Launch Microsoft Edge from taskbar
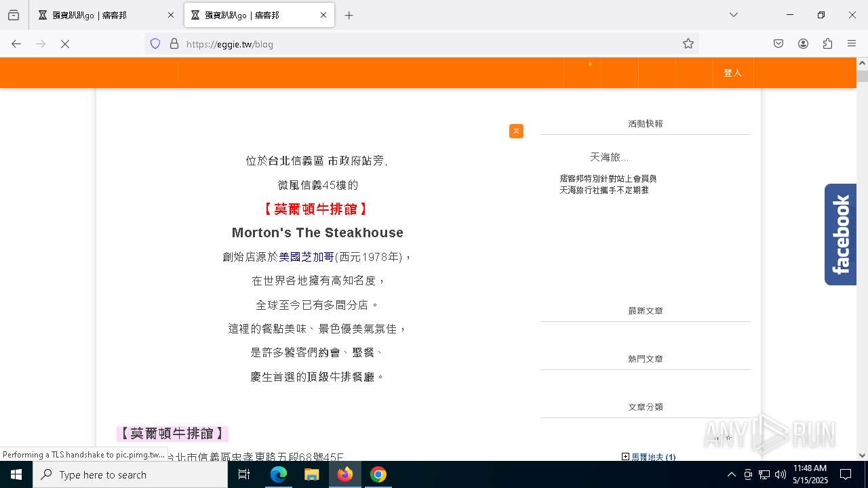 pyautogui.click(x=279, y=474)
